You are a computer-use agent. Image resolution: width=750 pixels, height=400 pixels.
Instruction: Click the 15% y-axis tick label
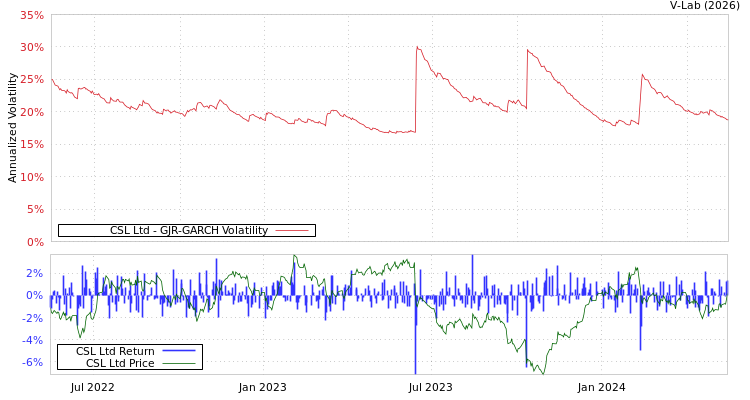coord(31,145)
